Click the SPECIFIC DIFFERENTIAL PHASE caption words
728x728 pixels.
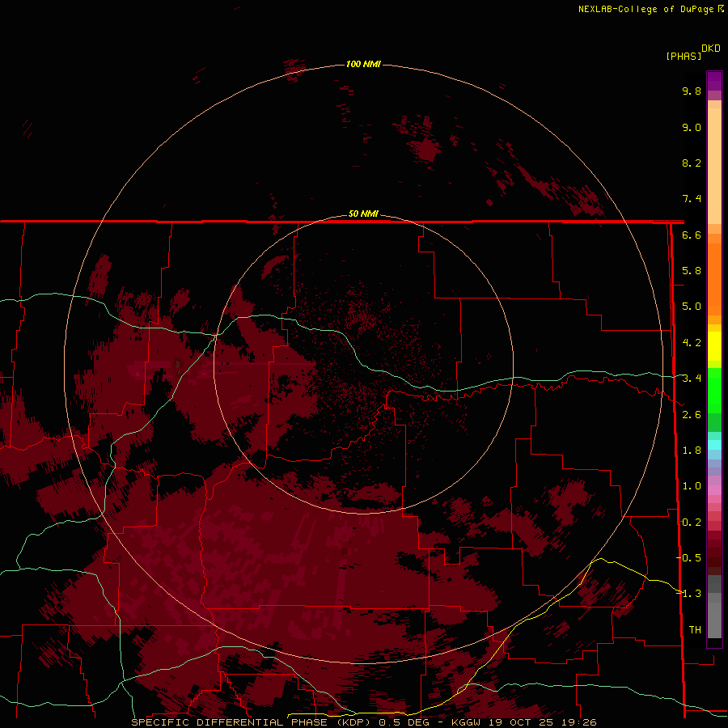[x=230, y=722]
